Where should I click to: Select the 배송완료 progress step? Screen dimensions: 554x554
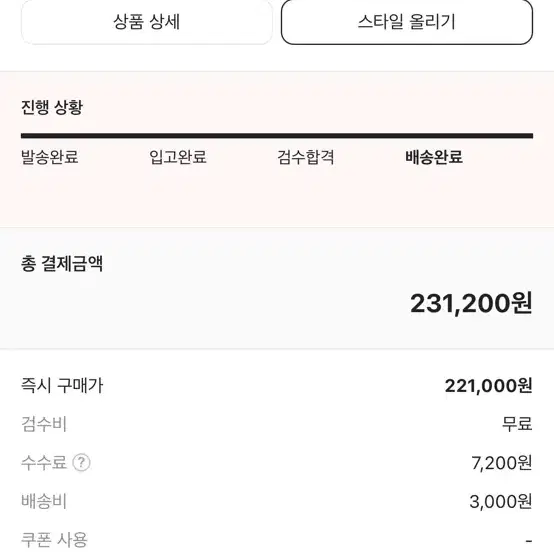click(x=434, y=157)
